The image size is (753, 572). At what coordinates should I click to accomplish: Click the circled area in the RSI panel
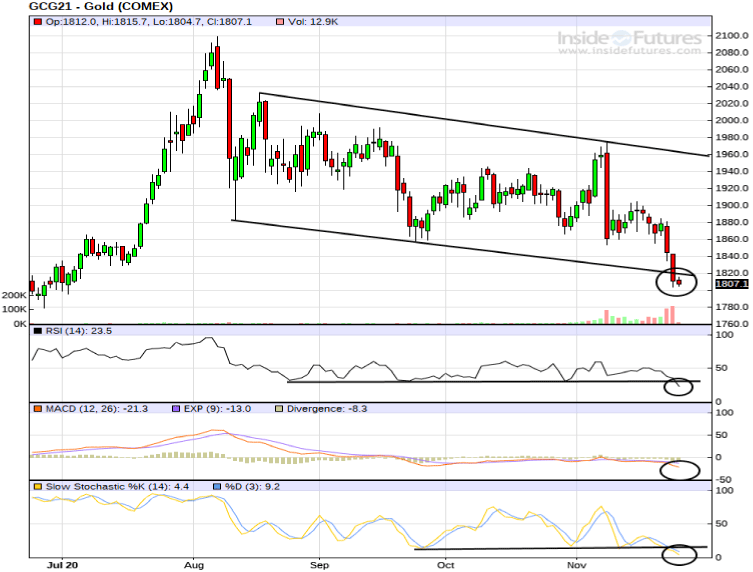pyautogui.click(x=678, y=384)
